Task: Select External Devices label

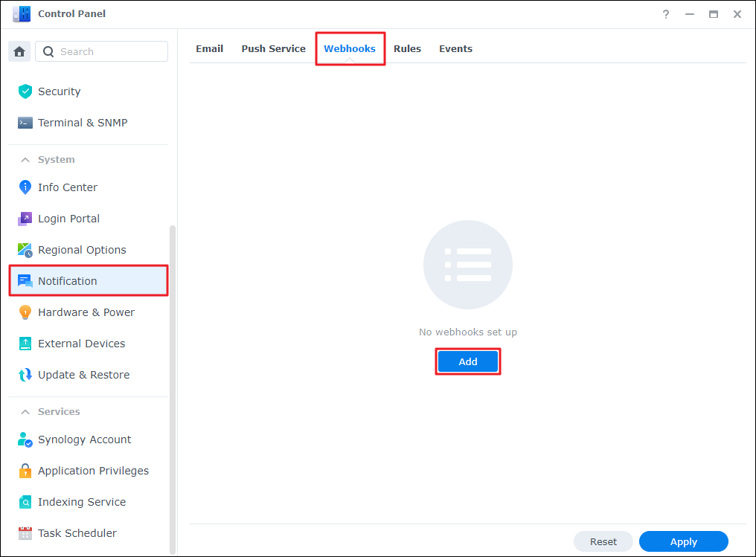Action: click(82, 344)
